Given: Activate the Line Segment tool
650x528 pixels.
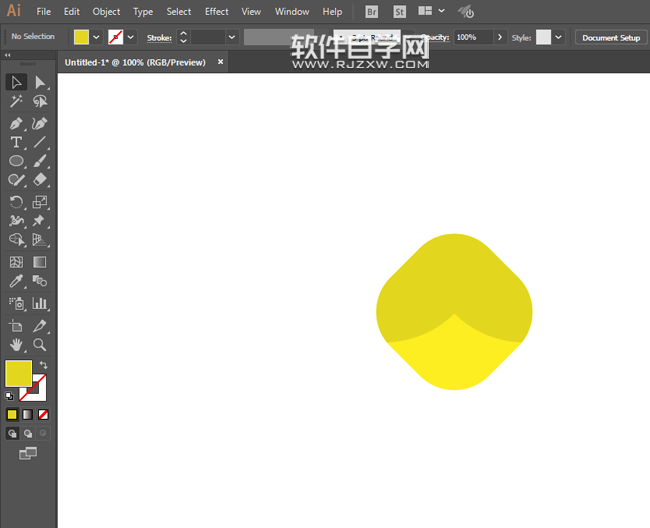Looking at the screenshot, I should 40,142.
